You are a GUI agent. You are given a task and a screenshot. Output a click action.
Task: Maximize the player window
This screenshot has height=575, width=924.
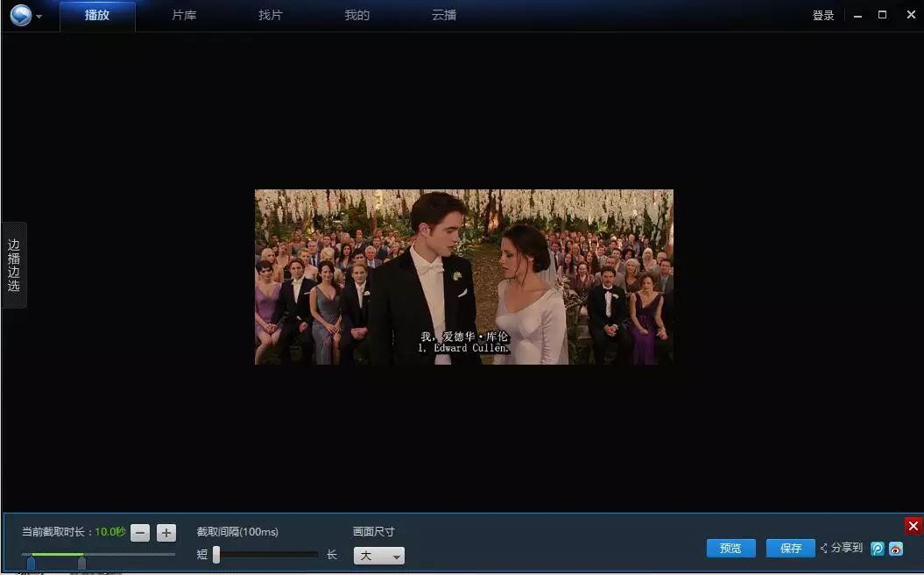coord(882,15)
